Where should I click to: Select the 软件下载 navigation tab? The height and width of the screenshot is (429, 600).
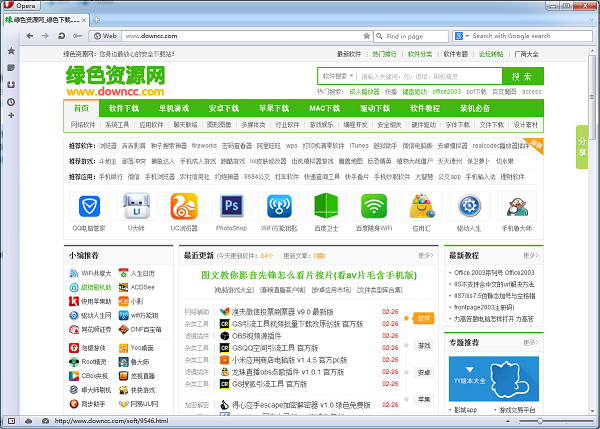pos(124,108)
